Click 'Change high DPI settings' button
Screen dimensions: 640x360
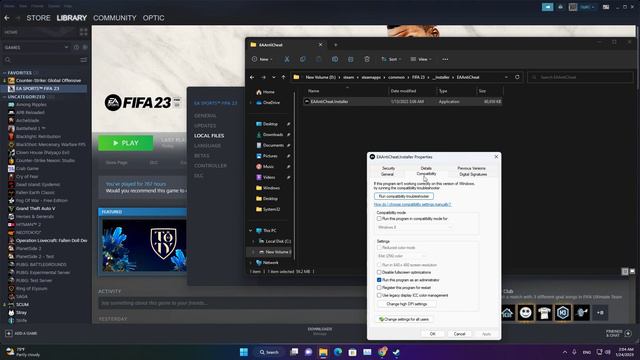407,304
